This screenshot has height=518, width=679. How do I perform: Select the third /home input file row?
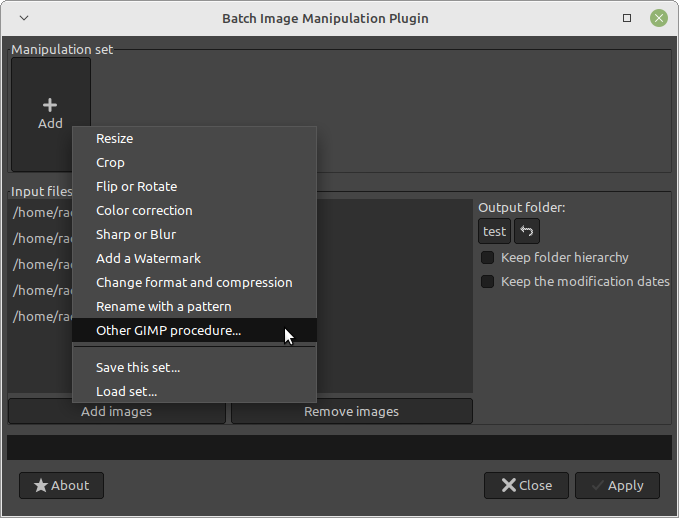pyautogui.click(x=42, y=264)
